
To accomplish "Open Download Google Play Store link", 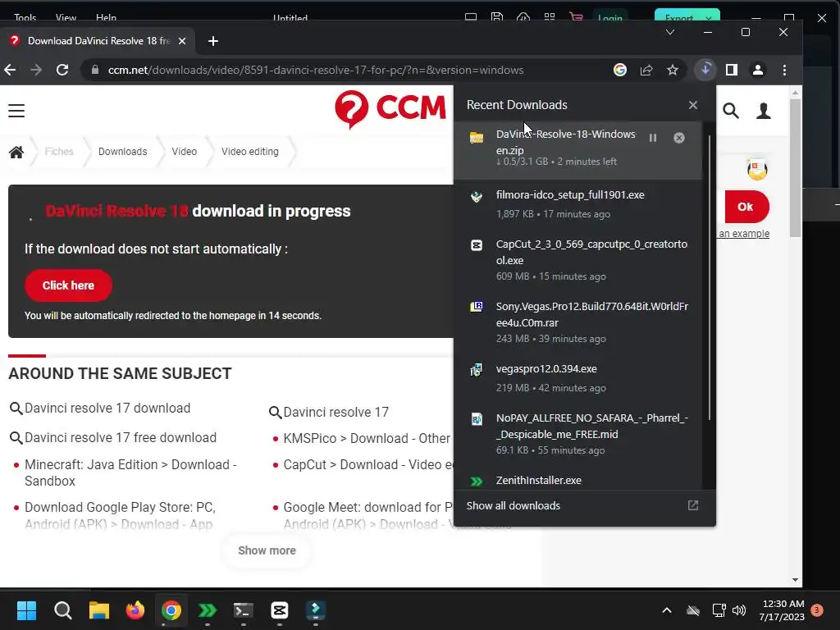I will [x=120, y=515].
